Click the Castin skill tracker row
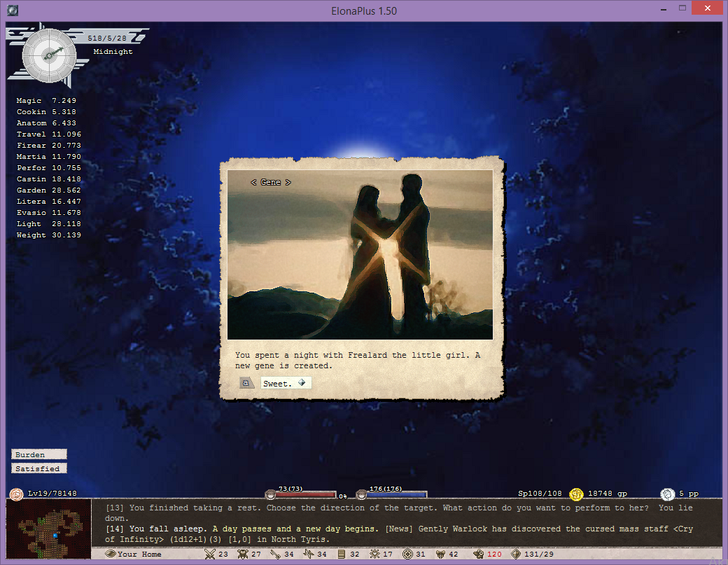Screen dimensions: 728x565 49,179
